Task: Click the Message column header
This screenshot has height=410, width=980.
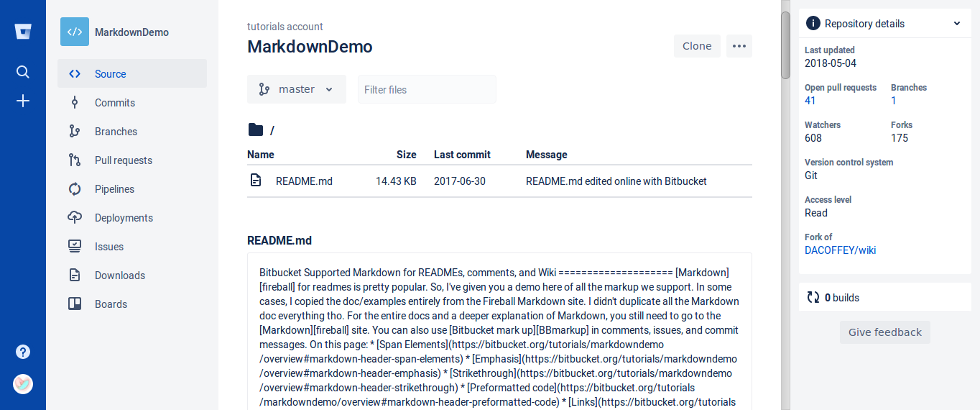Action: coord(547,155)
